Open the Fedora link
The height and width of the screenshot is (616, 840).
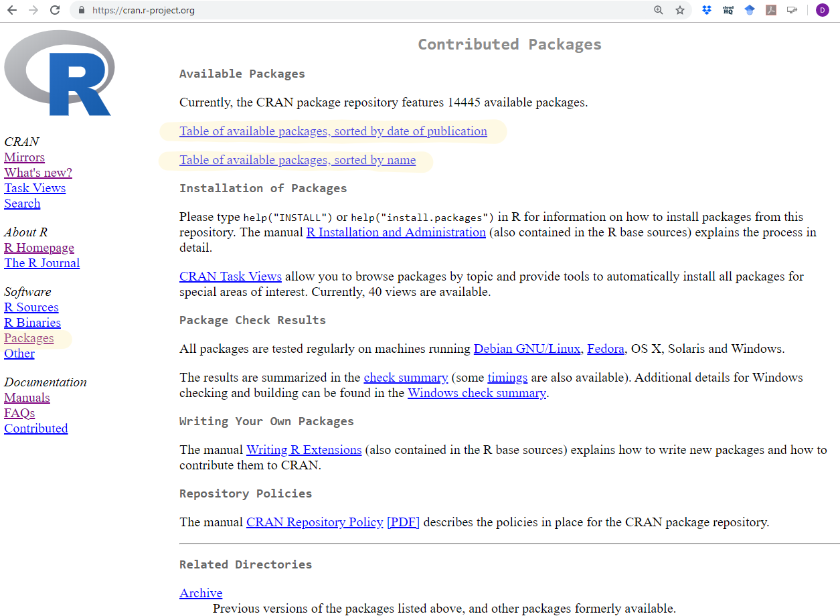[606, 349]
